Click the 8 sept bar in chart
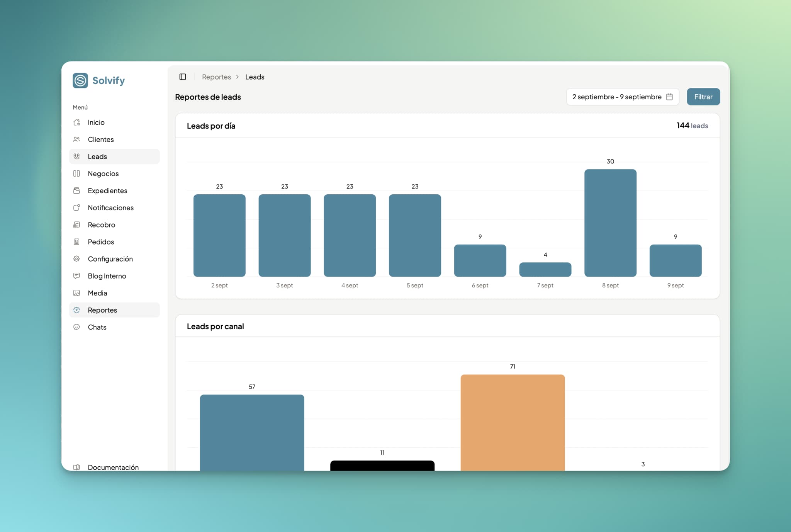 point(610,223)
